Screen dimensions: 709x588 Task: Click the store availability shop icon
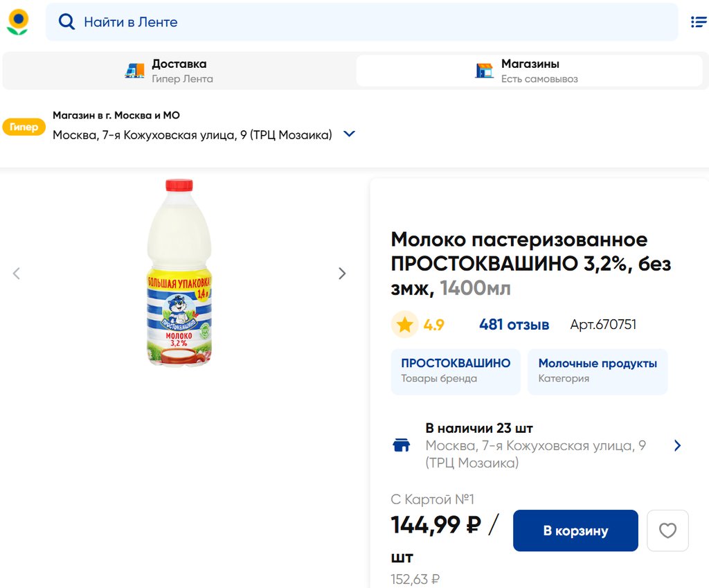[402, 445]
